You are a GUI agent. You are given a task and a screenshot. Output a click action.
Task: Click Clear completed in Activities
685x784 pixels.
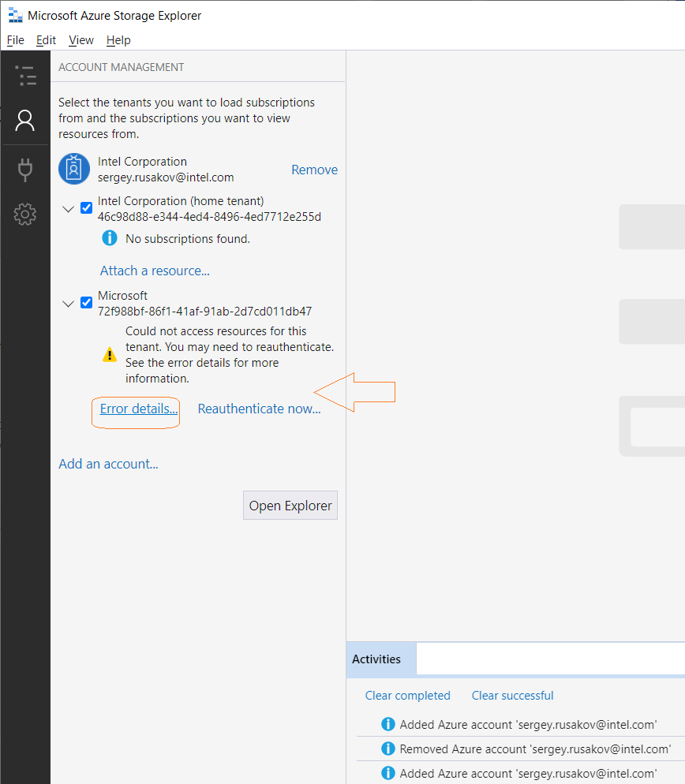pos(408,696)
